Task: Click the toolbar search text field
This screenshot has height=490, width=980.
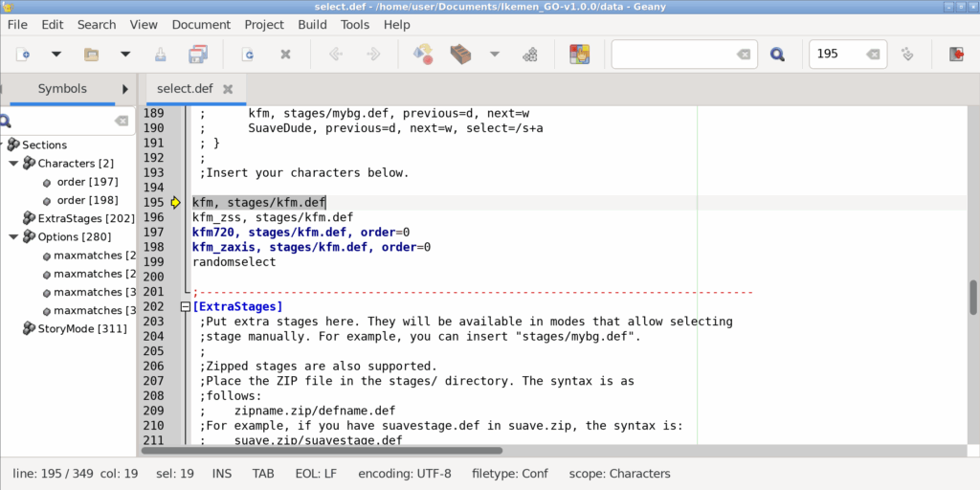Action: coord(675,55)
